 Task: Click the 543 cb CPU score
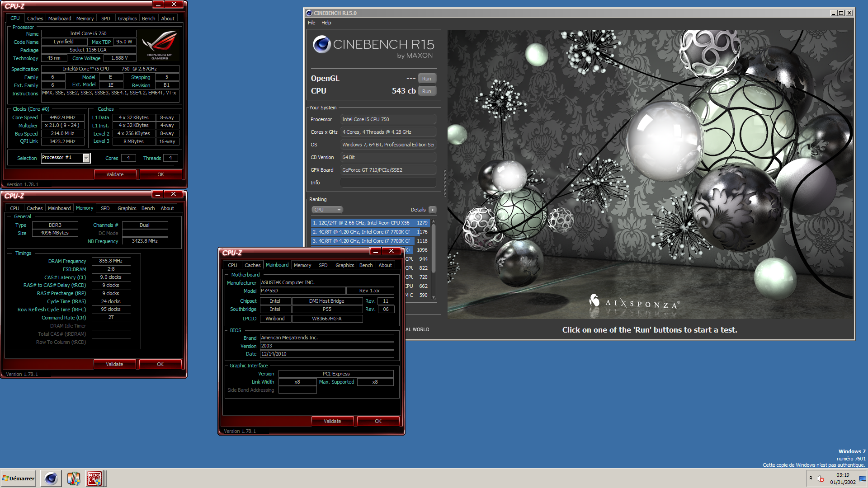coord(404,91)
